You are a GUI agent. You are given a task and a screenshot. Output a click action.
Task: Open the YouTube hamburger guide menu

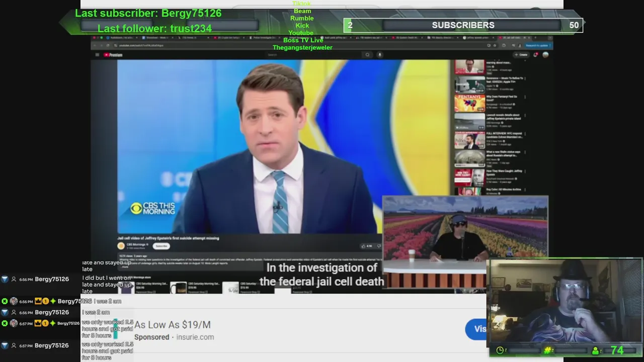(x=97, y=55)
